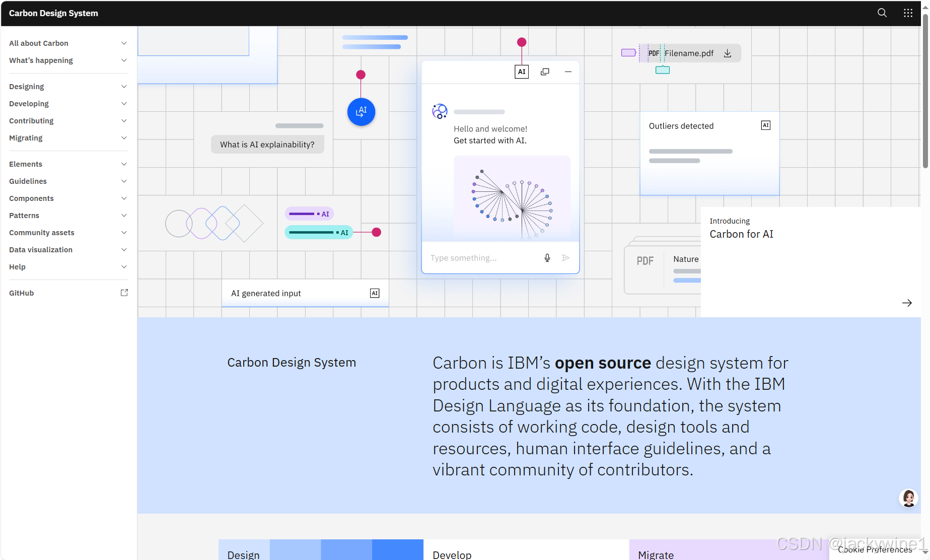Click the PDF icon beside Nature
This screenshot has width=930, height=560.
(645, 261)
